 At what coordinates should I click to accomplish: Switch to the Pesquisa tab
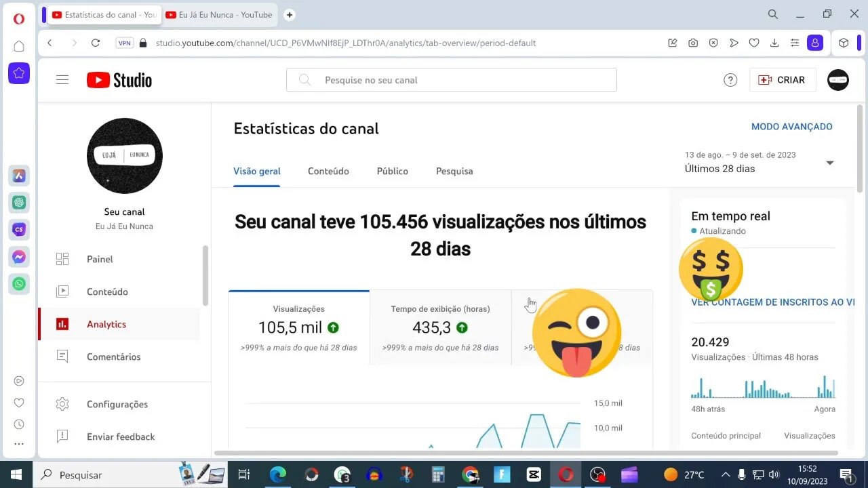point(454,171)
